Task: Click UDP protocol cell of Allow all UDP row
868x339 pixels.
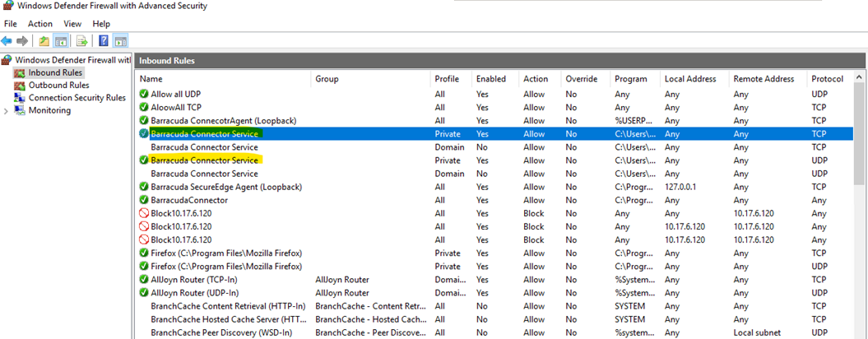Action: pos(819,94)
